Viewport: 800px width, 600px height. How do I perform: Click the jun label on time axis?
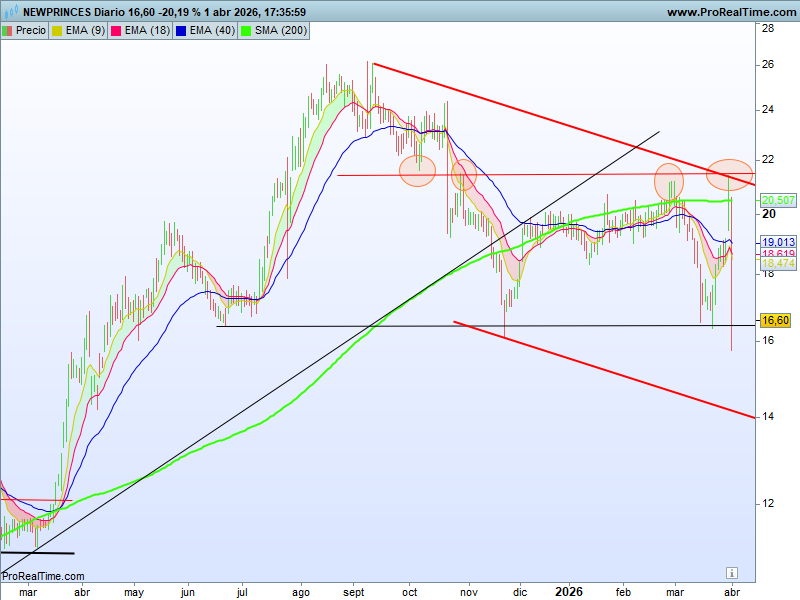(187, 592)
